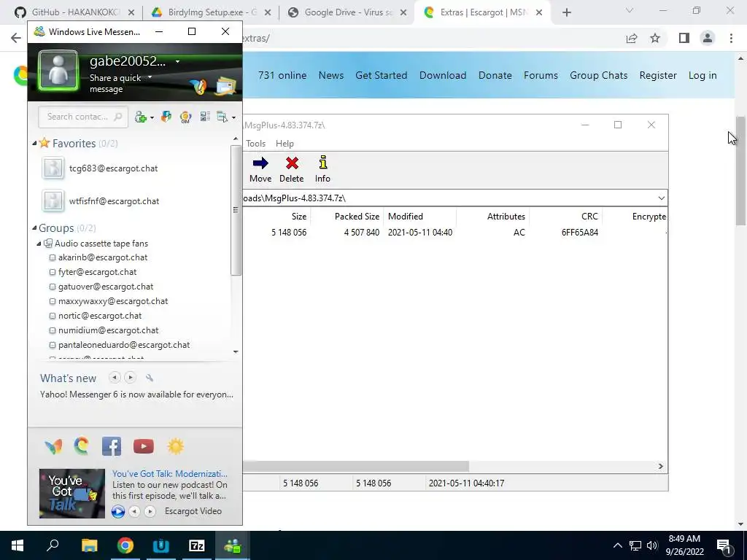Click the Size column header in 7-Zip
This screenshot has height=560, width=747.
[298, 216]
